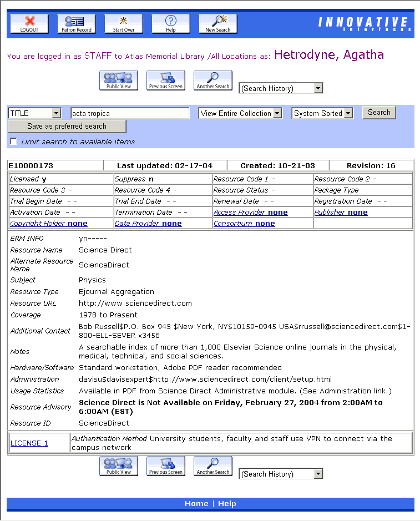
Task: Click the Usage Statistics value text
Action: pos(235,391)
